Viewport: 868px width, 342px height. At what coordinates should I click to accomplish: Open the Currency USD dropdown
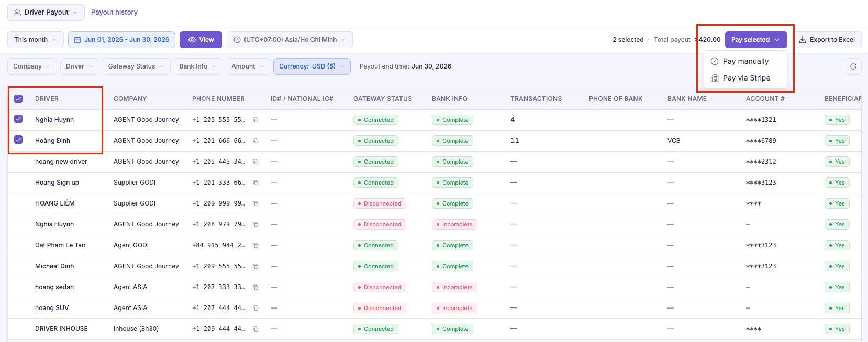click(x=312, y=66)
